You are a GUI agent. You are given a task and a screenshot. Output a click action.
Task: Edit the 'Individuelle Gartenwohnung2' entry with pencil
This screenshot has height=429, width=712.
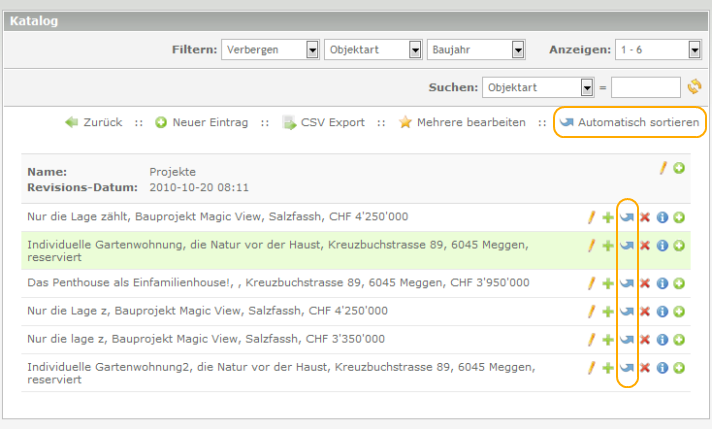tap(591, 368)
